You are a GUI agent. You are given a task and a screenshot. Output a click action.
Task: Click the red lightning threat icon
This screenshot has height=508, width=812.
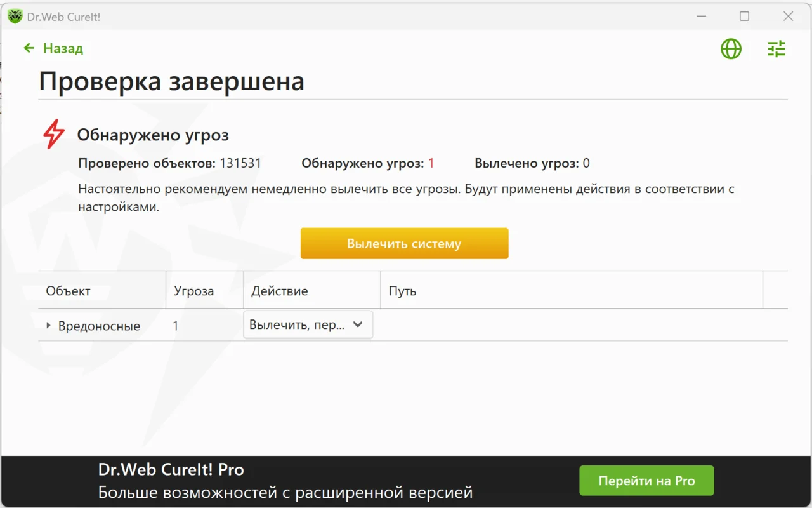(54, 134)
